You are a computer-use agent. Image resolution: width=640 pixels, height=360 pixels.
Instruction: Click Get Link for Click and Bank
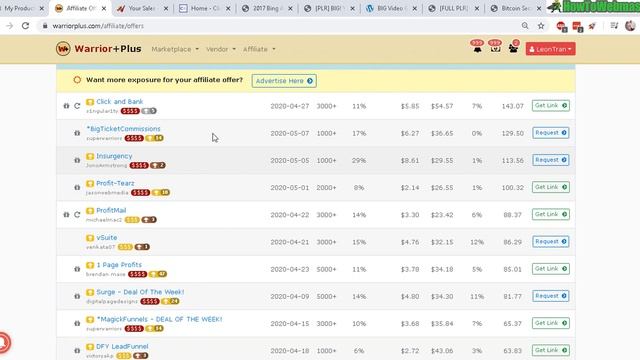(551, 106)
